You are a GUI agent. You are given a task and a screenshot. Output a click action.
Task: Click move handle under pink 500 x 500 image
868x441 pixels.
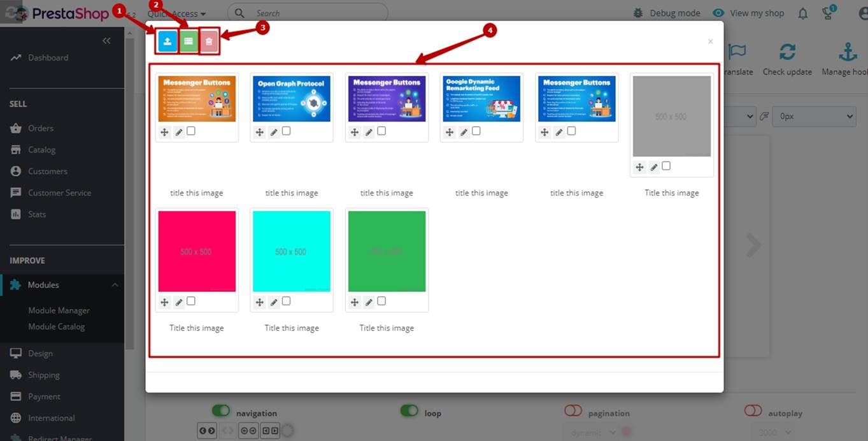164,302
